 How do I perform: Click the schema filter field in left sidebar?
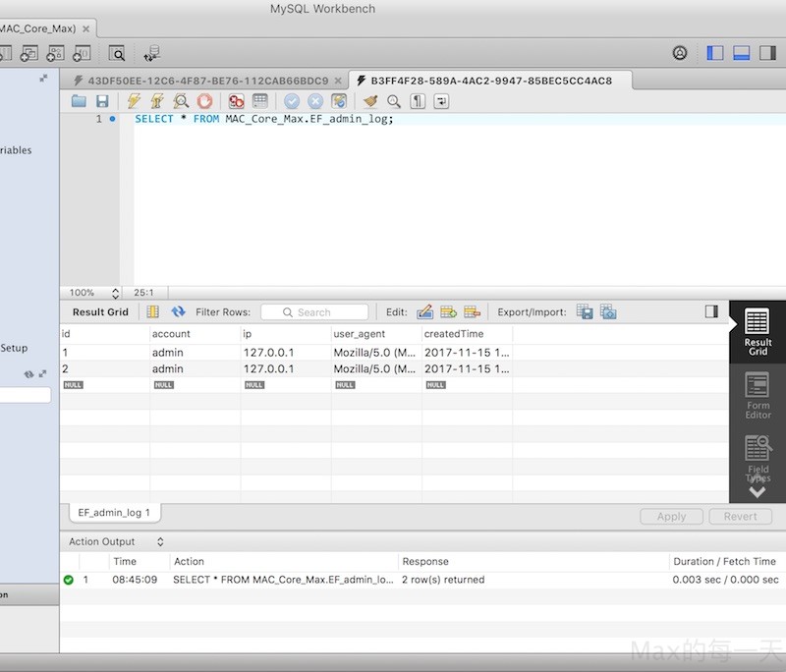click(26, 395)
